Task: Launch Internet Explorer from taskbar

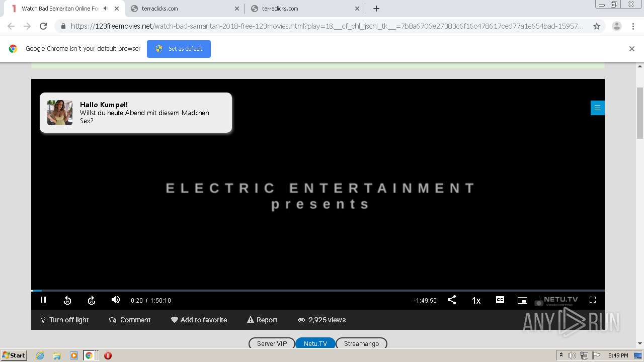Action: tap(40, 355)
